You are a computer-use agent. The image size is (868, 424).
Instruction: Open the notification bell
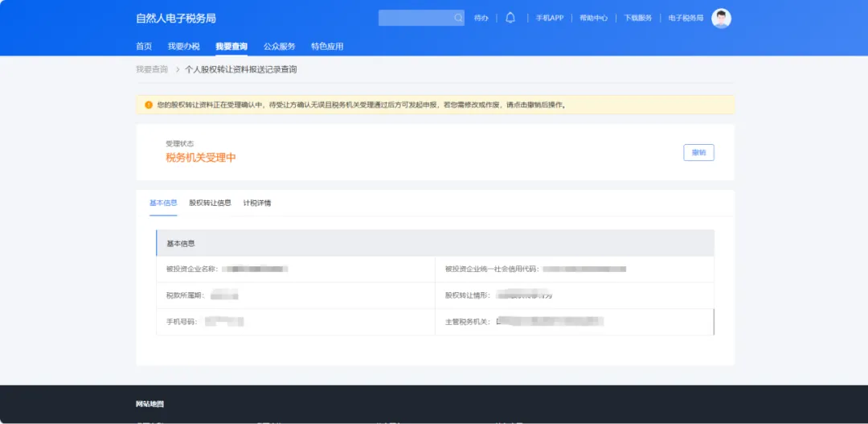(x=510, y=18)
